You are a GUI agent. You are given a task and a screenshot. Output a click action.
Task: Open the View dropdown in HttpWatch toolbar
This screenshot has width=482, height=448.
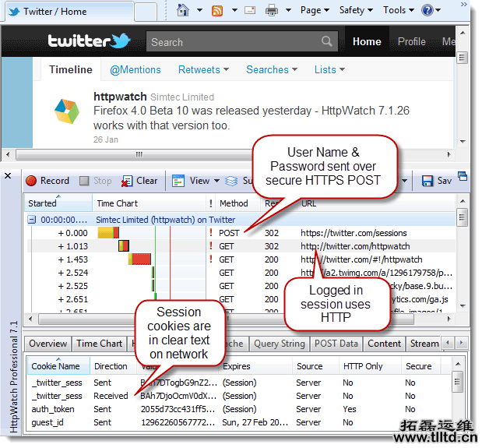pyautogui.click(x=199, y=181)
